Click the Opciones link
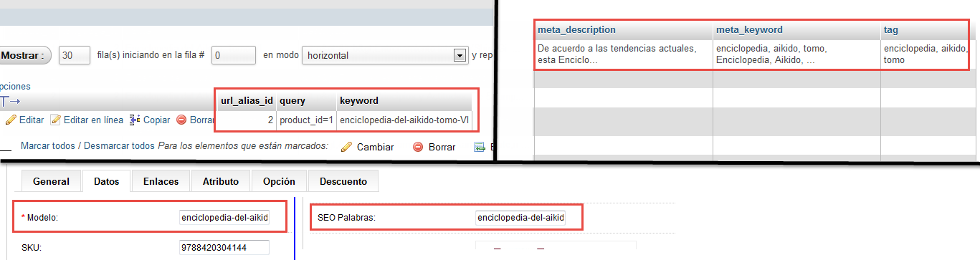Viewport: 980px width, 260px height. click(15, 86)
